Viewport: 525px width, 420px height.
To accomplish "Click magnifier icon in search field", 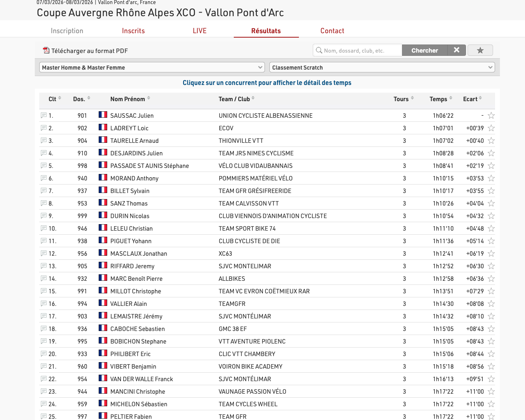I will (x=319, y=51).
